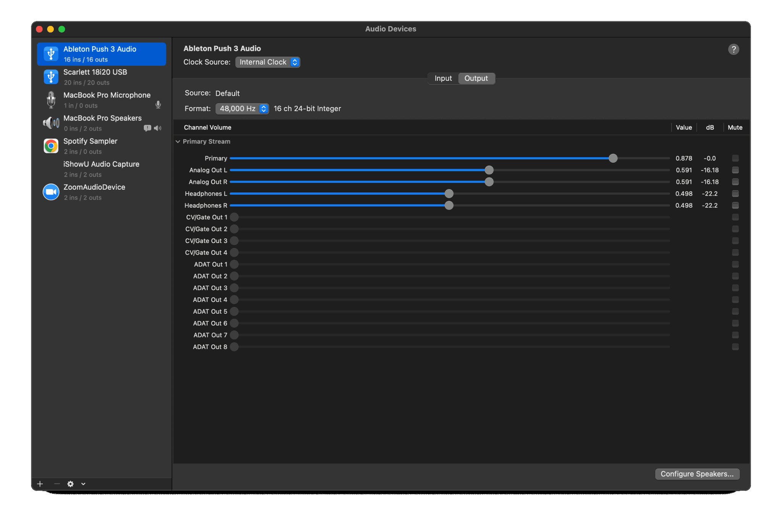Screen dimensions: 782x532
Task: Click the MacBook Pro Microphone icon
Action: pyautogui.click(x=51, y=100)
